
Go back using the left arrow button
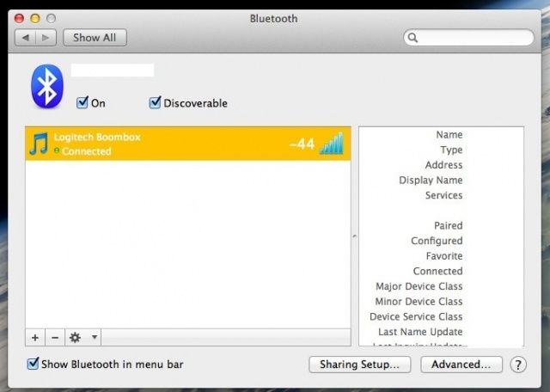tap(26, 38)
